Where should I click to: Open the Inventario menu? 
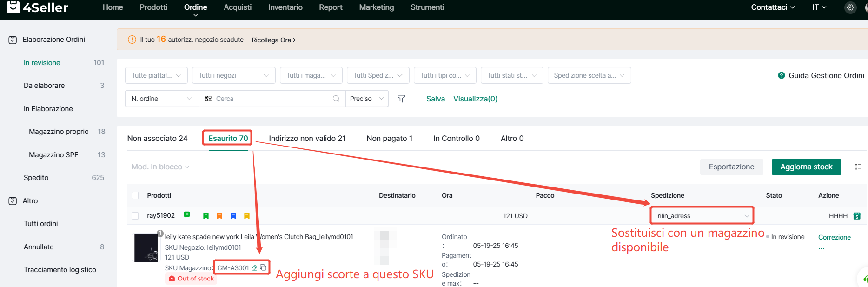point(285,7)
